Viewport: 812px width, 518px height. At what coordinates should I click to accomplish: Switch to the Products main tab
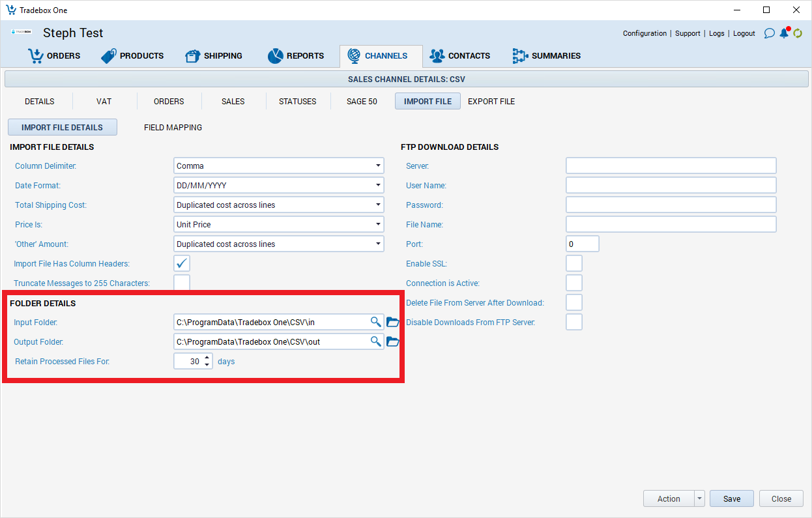(132, 56)
